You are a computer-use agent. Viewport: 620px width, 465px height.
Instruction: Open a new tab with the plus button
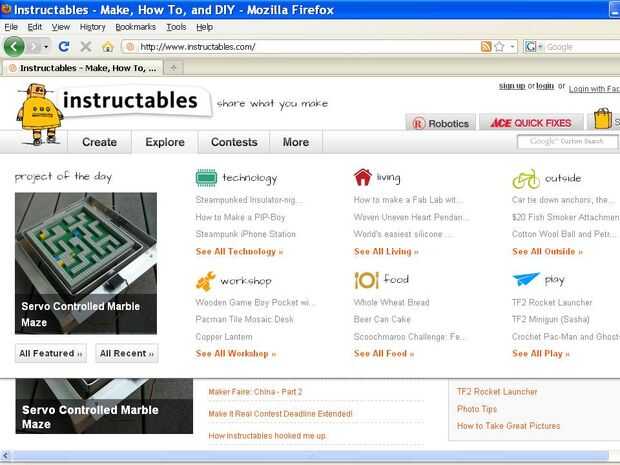coord(173,68)
